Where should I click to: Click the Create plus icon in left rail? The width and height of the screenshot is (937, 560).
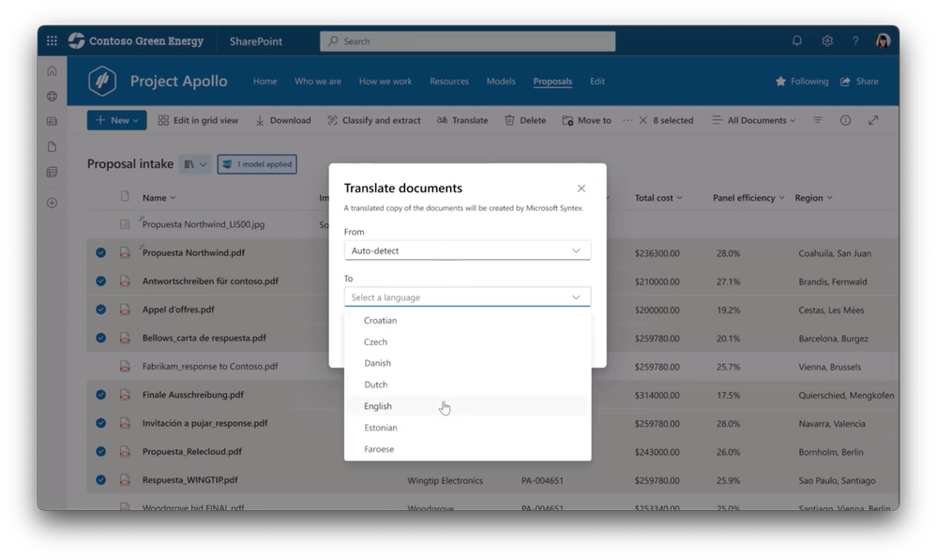[x=52, y=204]
